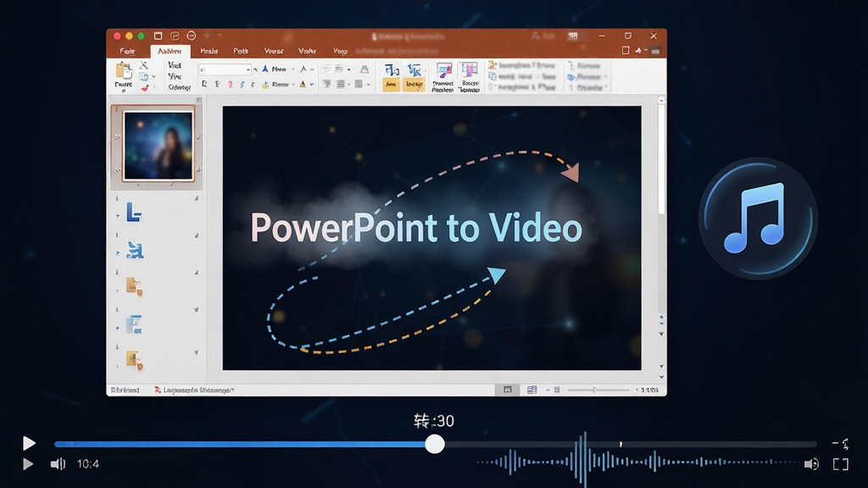Click the zoom percentage at status bar right
The width and height of the screenshot is (868, 488).
650,390
